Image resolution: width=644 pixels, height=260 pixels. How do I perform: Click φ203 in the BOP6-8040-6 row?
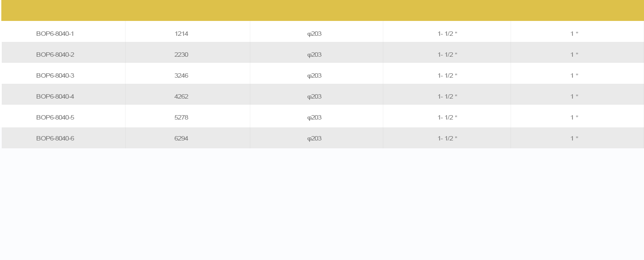coord(314,138)
